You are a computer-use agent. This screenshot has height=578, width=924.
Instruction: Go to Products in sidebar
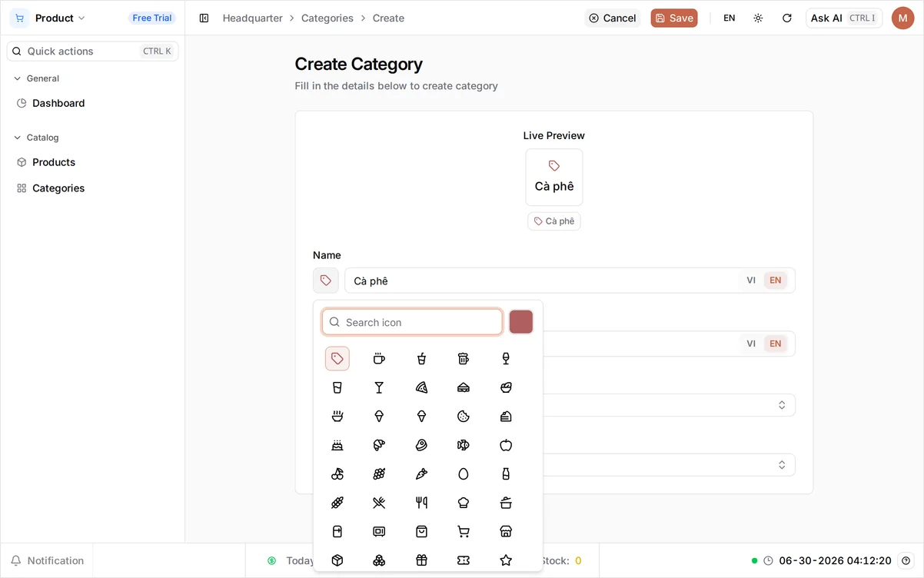tap(92, 162)
